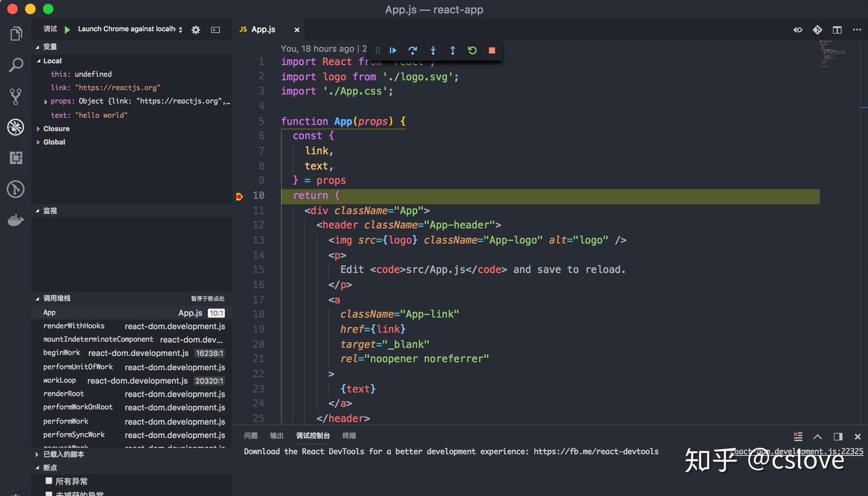
Task: Open the Explorer view in the activity bar
Action: 16,34
